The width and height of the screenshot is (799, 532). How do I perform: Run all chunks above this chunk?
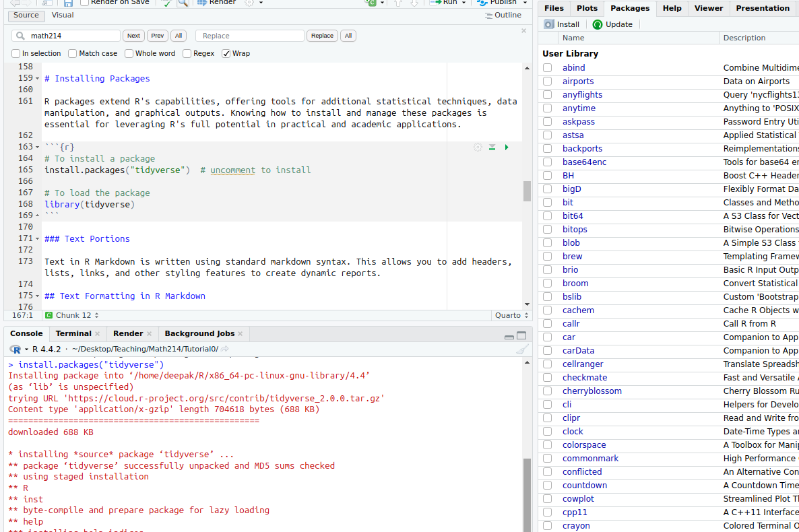[492, 147]
